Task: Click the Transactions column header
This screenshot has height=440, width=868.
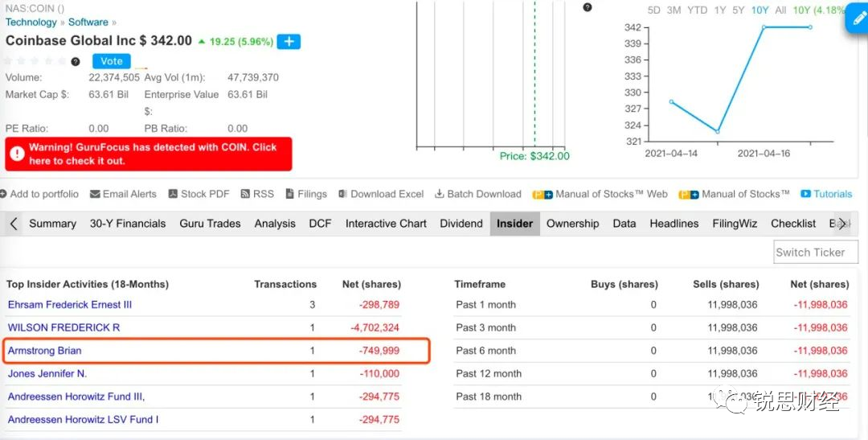Action: (x=285, y=284)
